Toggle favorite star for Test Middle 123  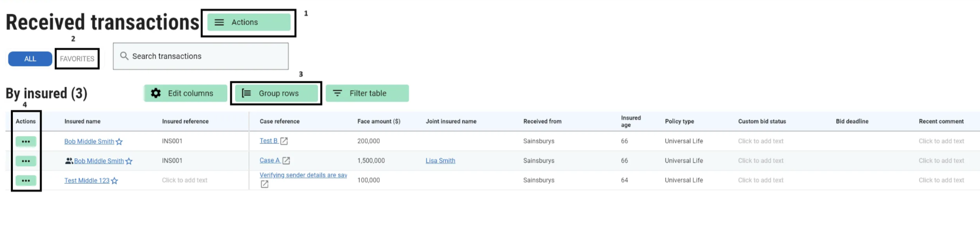114,181
